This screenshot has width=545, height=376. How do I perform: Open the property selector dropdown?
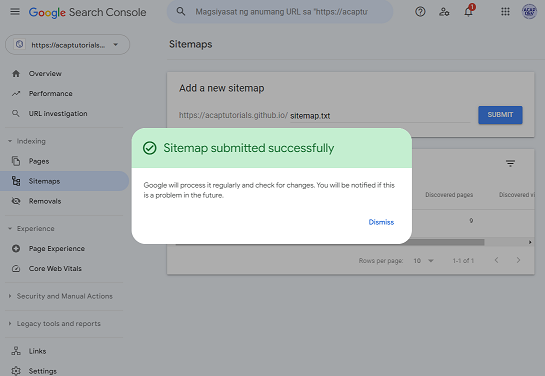click(x=67, y=44)
